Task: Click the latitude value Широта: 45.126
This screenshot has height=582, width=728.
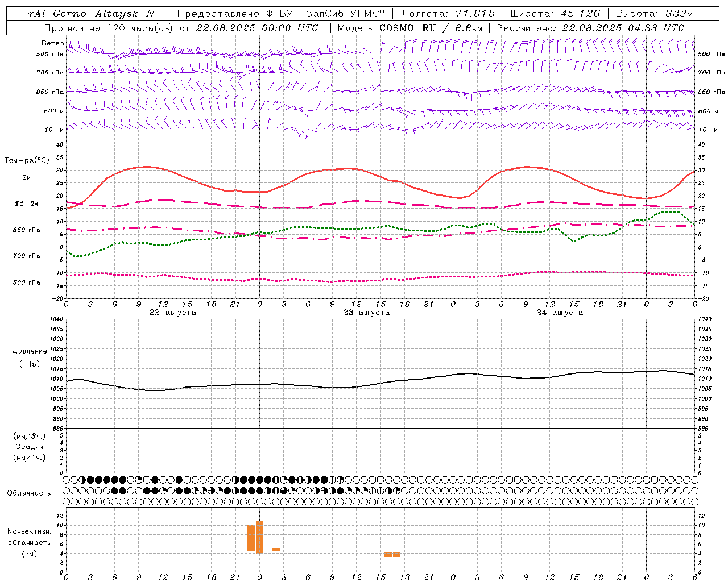Action: pyautogui.click(x=555, y=14)
